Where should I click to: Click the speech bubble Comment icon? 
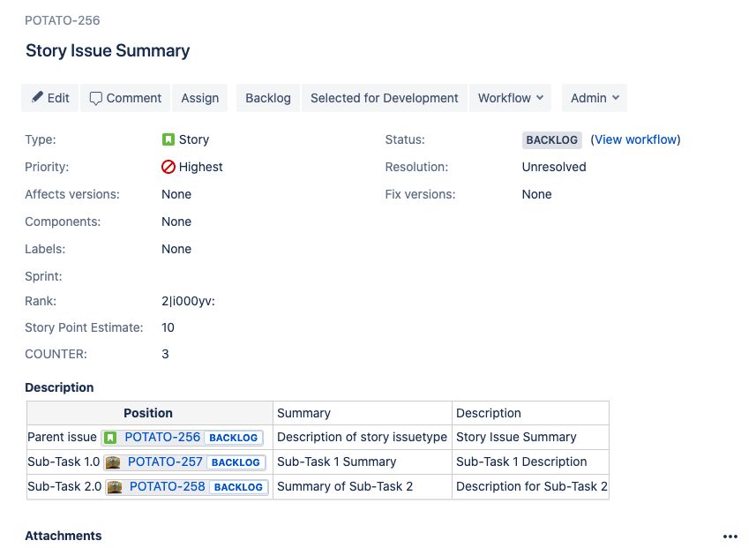click(x=95, y=99)
